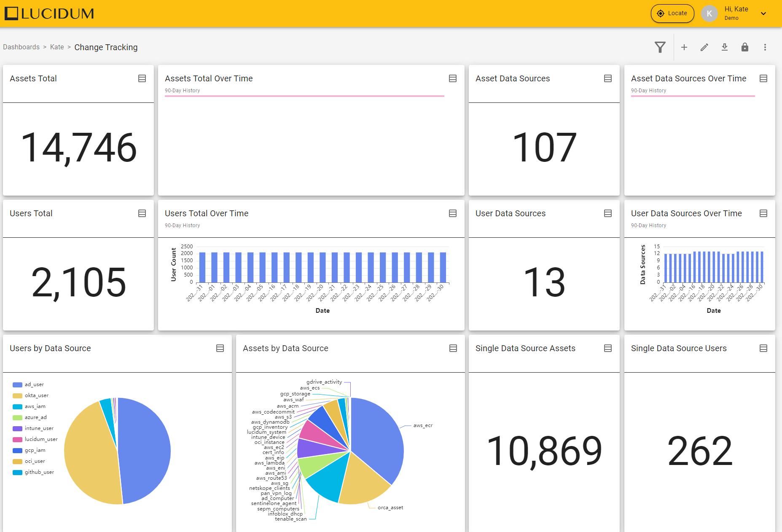This screenshot has height=532, width=782.
Task: Open Asset Data Sources card menu icon
Action: coord(608,78)
